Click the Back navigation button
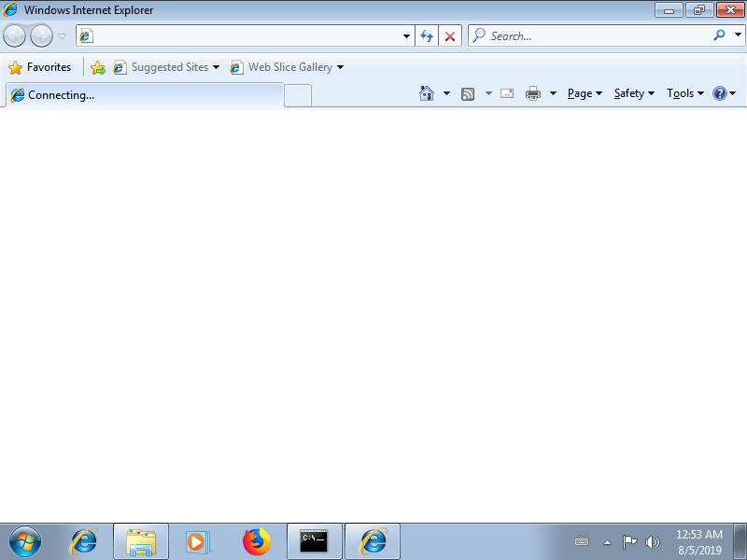 click(15, 35)
